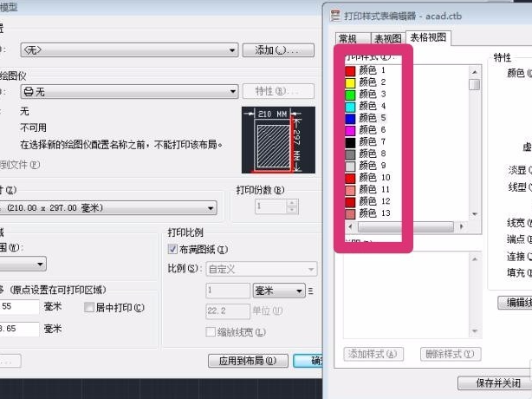Toggle the 缩放线宽 checkbox
532x399 pixels.
click(211, 332)
